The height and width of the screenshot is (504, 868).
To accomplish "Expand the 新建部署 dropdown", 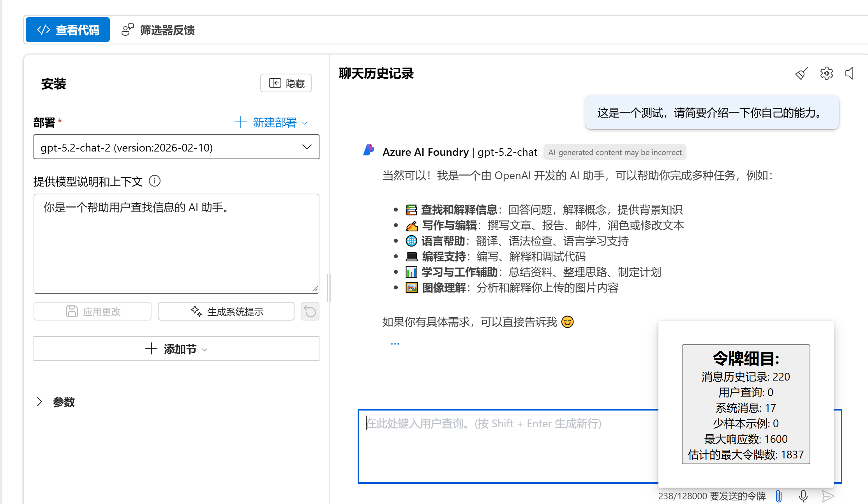I will (271, 123).
